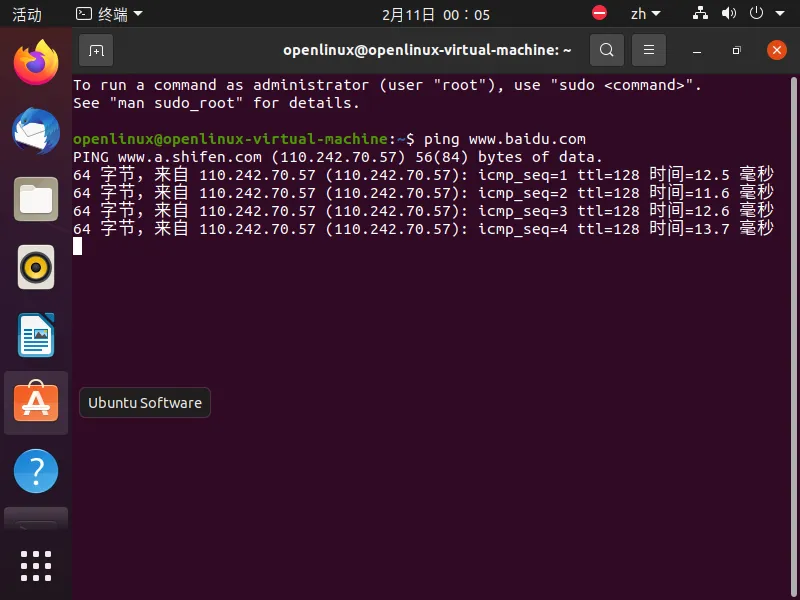
Task: Click the icmp_seq=1 ping reply line
Action: (423, 174)
